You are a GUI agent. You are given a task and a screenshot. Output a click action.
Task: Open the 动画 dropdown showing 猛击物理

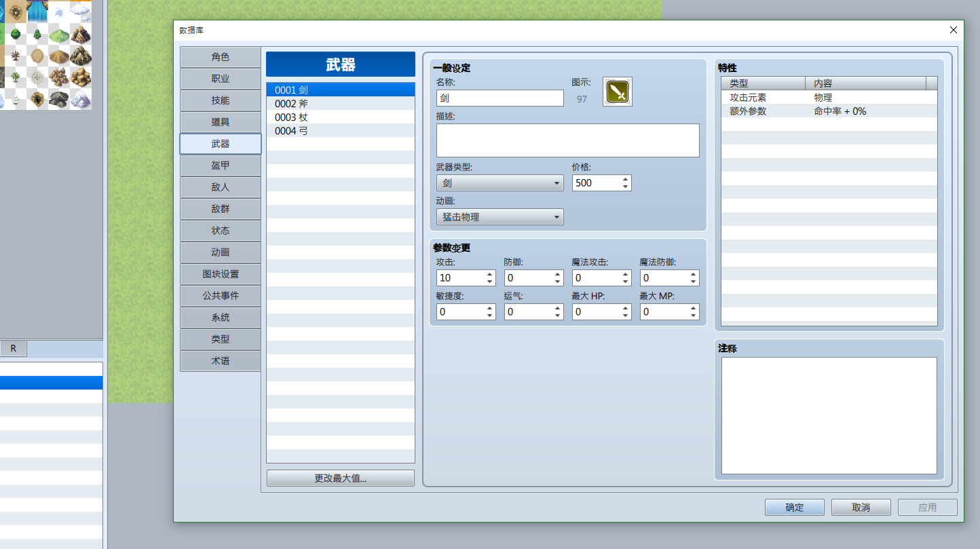click(x=500, y=216)
